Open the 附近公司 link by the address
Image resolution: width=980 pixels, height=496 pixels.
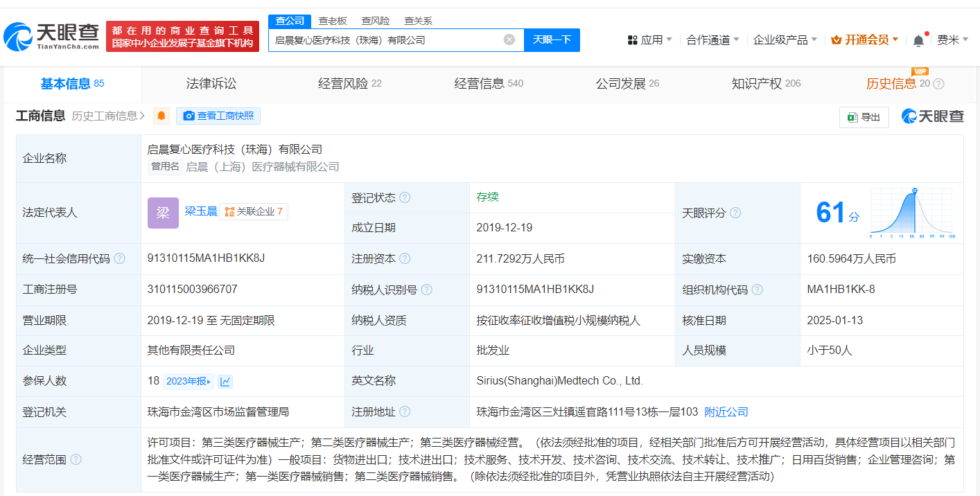tap(726, 411)
